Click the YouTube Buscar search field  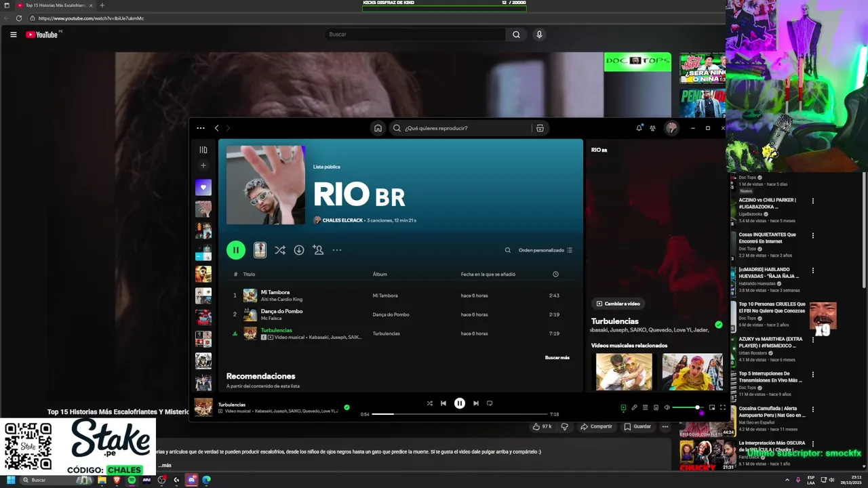coord(415,35)
